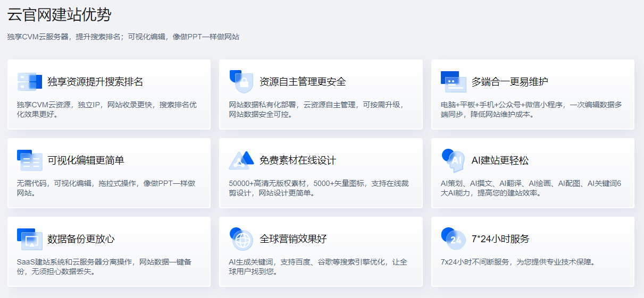644x298 pixels.
Task: Select the 7*24小时服务 card title
Action: tap(500, 239)
